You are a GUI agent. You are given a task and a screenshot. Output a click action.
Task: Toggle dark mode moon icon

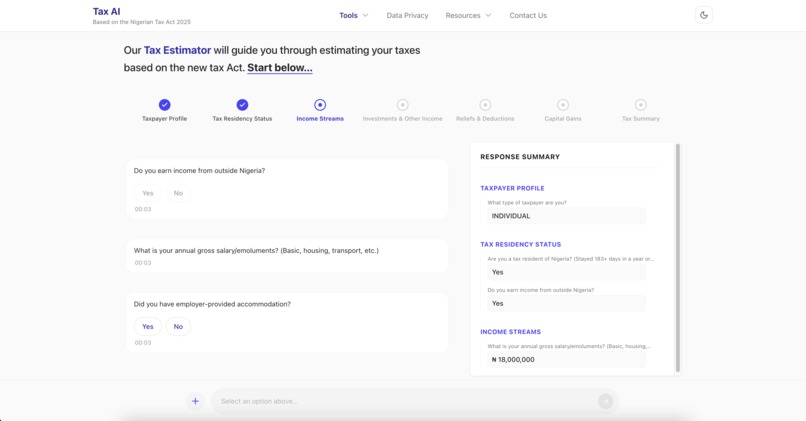click(x=704, y=15)
